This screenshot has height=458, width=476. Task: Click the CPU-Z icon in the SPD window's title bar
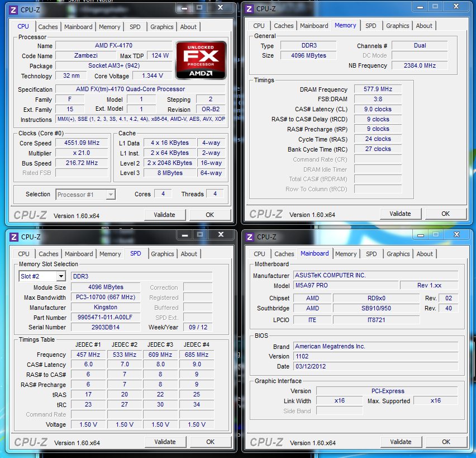(13, 237)
